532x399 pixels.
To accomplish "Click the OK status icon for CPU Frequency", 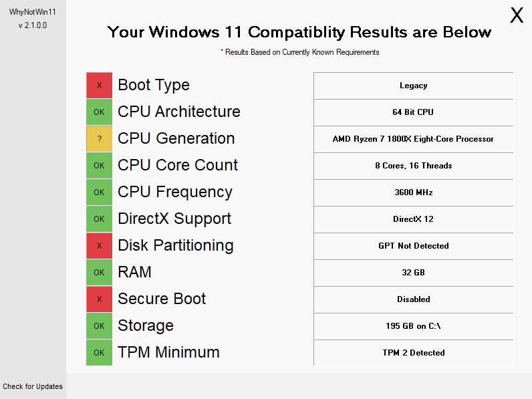I will [x=99, y=192].
